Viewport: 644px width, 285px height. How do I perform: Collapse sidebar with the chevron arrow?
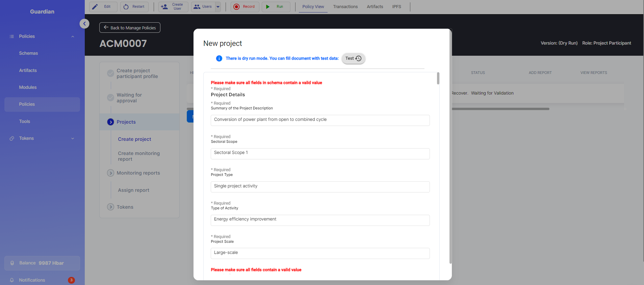[84, 24]
